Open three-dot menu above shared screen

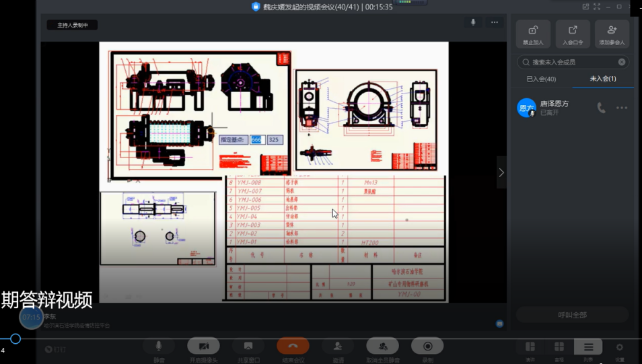coord(495,22)
